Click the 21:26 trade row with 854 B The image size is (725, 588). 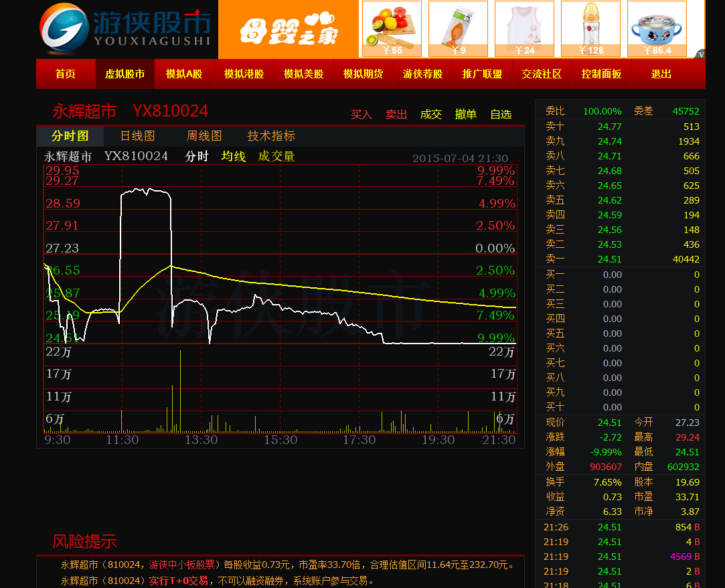[621, 528]
